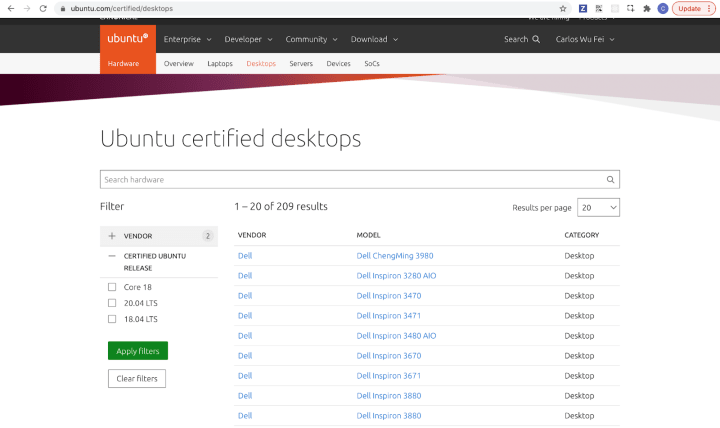Open site Search with magnifier
720x428 pixels.
pos(522,39)
